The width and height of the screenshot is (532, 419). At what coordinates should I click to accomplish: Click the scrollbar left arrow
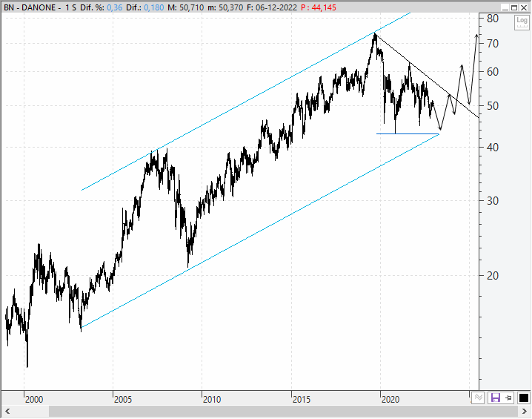pyautogui.click(x=7, y=411)
